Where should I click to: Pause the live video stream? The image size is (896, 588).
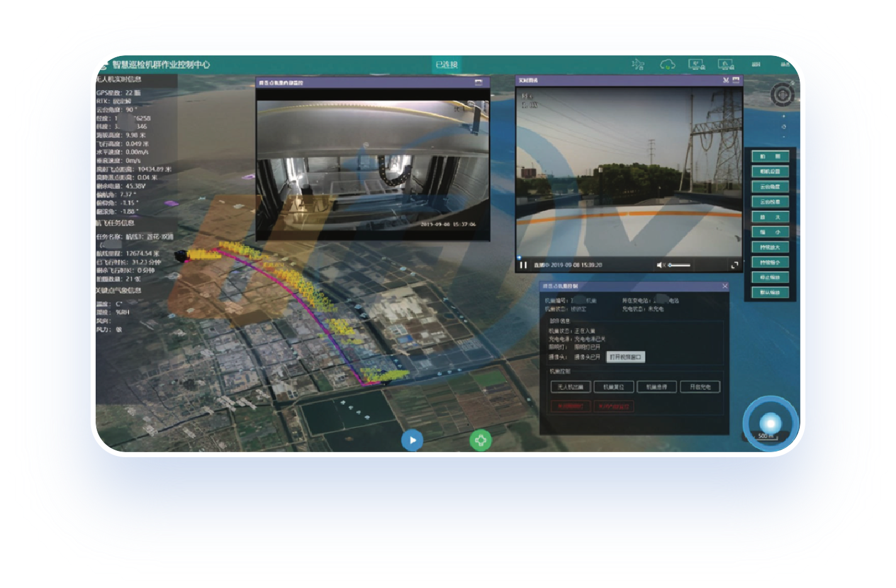[x=524, y=265]
